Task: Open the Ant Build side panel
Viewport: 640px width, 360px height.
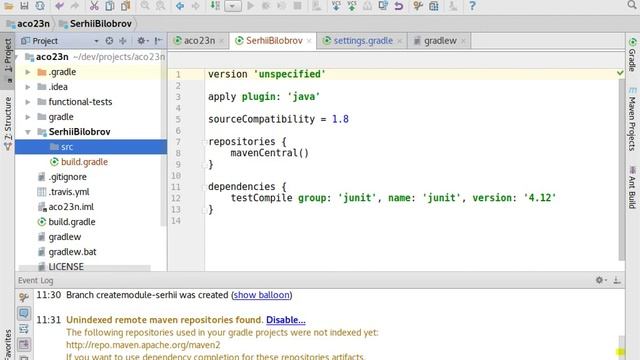Action: click(632, 187)
